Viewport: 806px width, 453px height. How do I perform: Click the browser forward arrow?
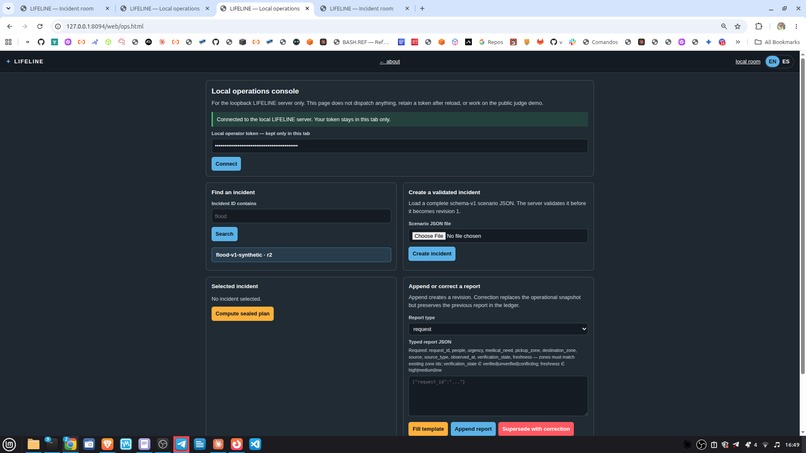(24, 26)
